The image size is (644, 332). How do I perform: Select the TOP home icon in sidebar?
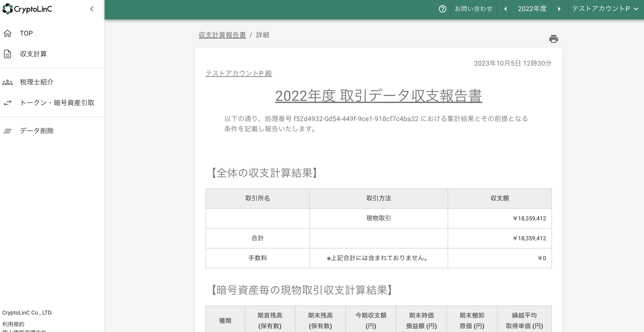point(8,33)
